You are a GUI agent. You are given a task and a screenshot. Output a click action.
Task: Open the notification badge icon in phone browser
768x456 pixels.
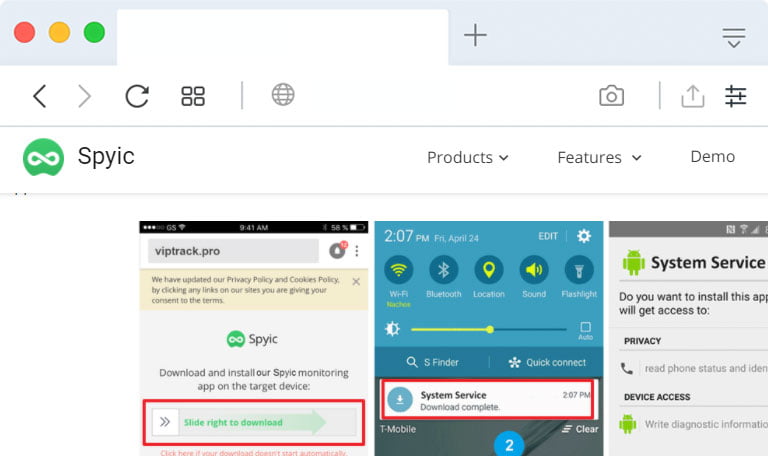coord(337,250)
